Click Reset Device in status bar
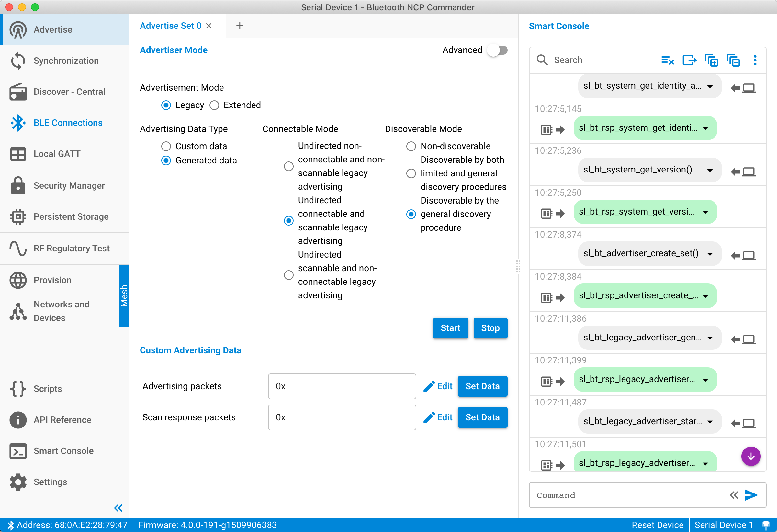This screenshot has height=532, width=777. tap(657, 525)
